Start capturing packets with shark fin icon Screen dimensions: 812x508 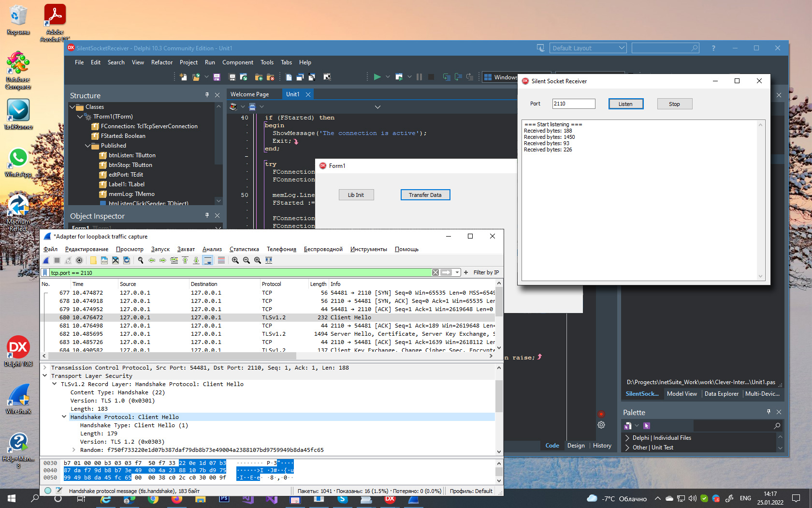click(x=46, y=260)
